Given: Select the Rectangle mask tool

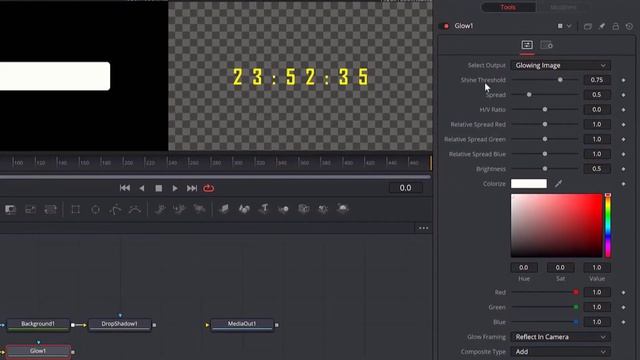Looking at the screenshot, I should pyautogui.click(x=76, y=209).
